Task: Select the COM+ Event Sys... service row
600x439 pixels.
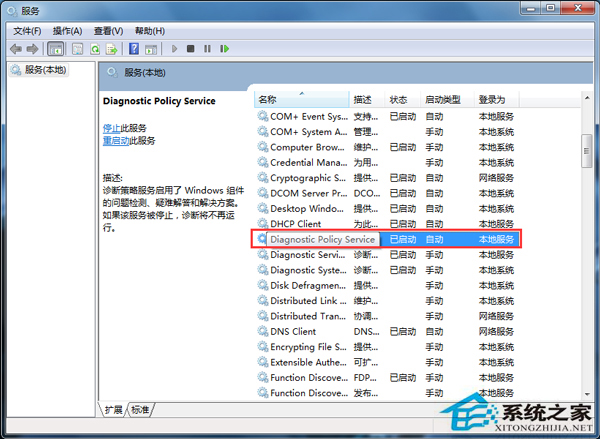Action: tap(386, 116)
